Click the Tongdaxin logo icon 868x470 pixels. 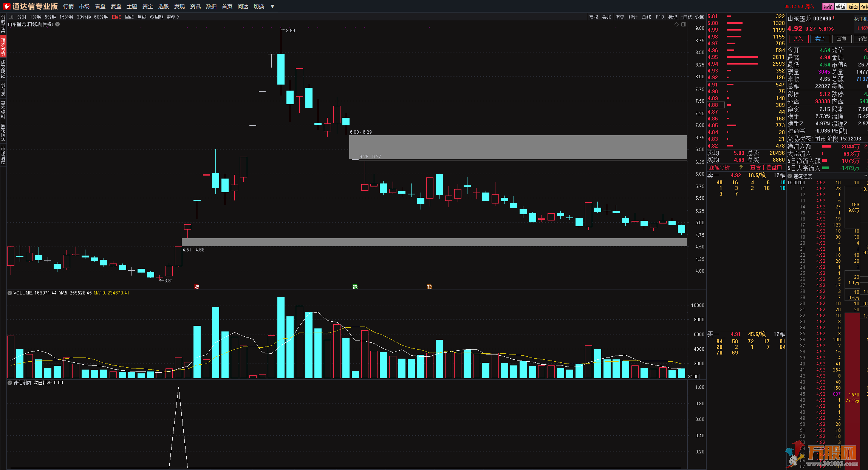[6, 6]
